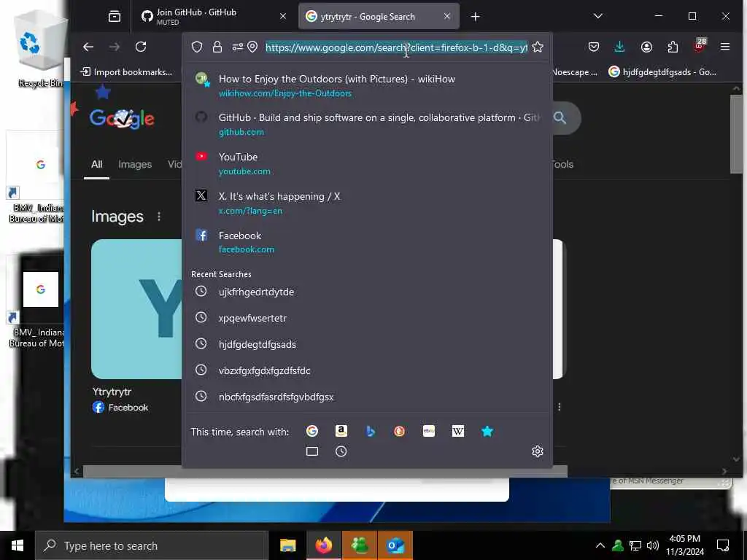747x560 pixels.
Task: Open the Extensions puzzle-piece icon
Action: click(x=673, y=47)
